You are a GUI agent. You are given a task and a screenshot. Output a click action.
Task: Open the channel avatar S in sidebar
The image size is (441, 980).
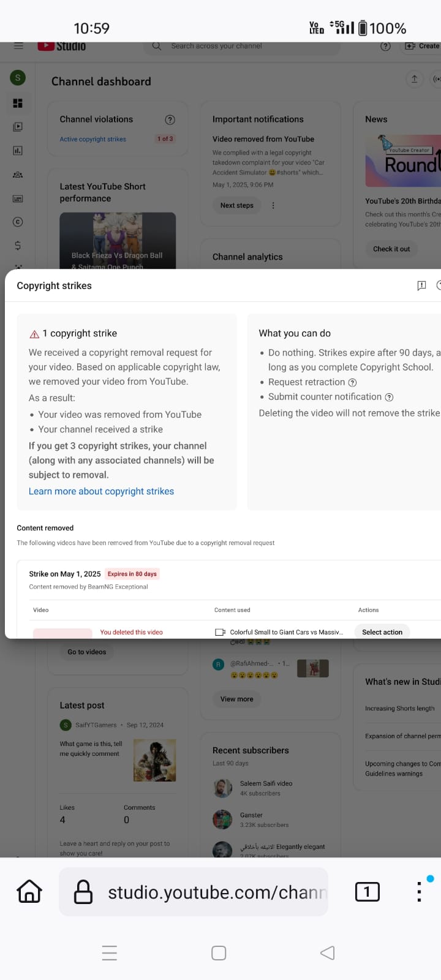(18, 77)
